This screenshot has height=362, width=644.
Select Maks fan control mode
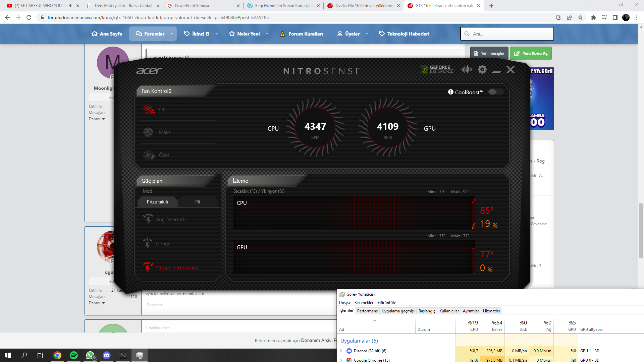pos(164,132)
